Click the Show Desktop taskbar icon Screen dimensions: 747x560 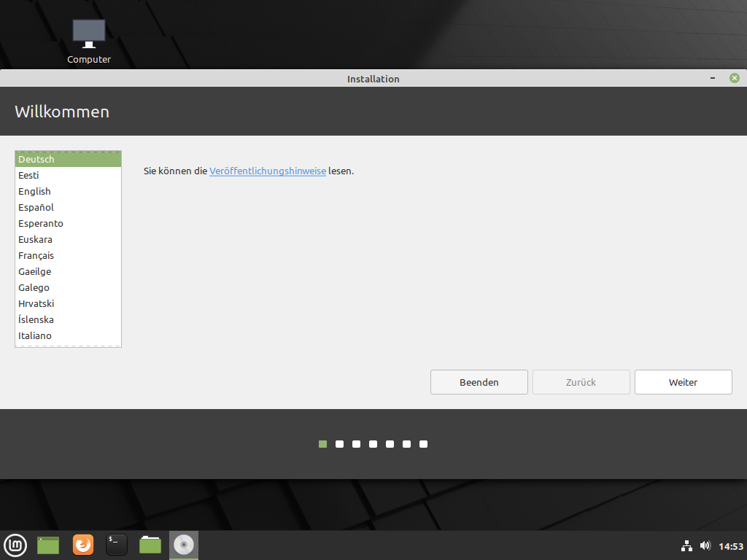(48, 545)
